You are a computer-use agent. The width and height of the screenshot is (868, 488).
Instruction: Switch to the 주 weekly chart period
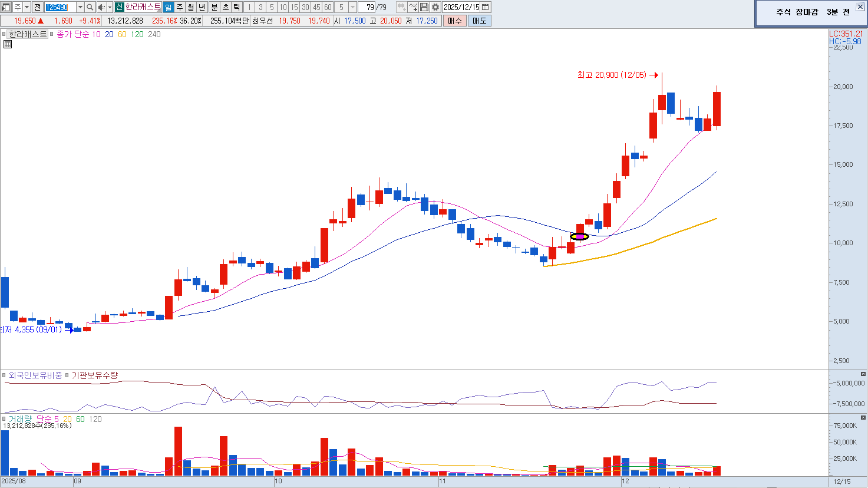pos(180,7)
